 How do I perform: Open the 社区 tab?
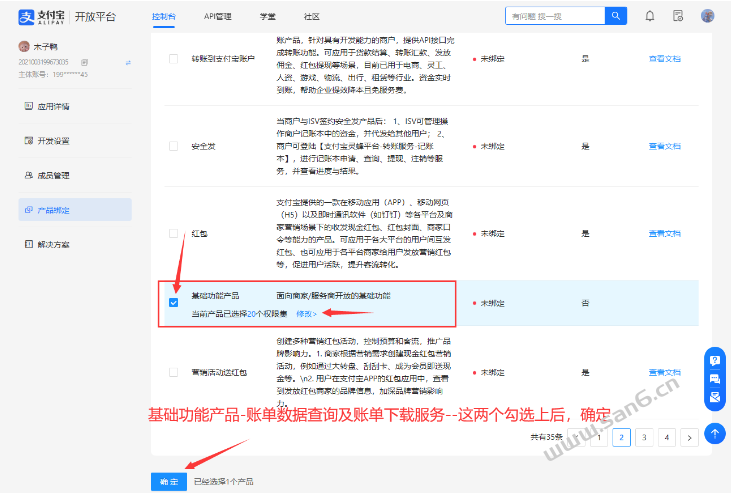[x=311, y=16]
